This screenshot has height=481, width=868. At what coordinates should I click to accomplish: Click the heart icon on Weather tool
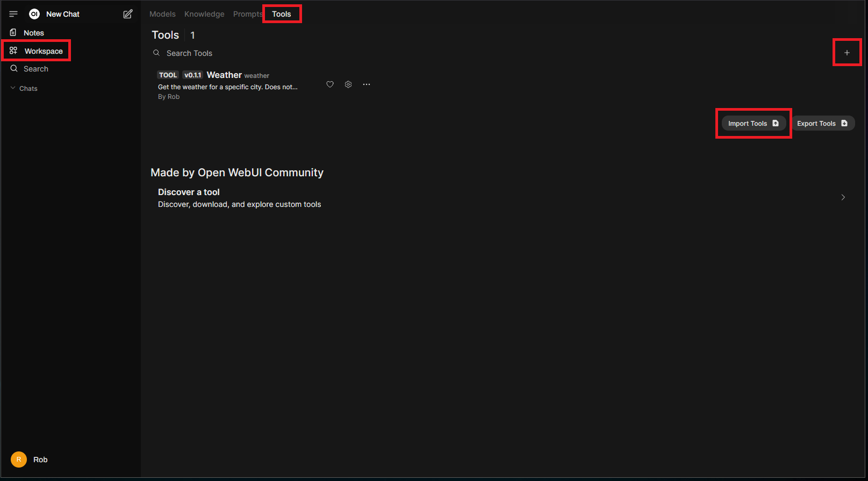pos(330,84)
